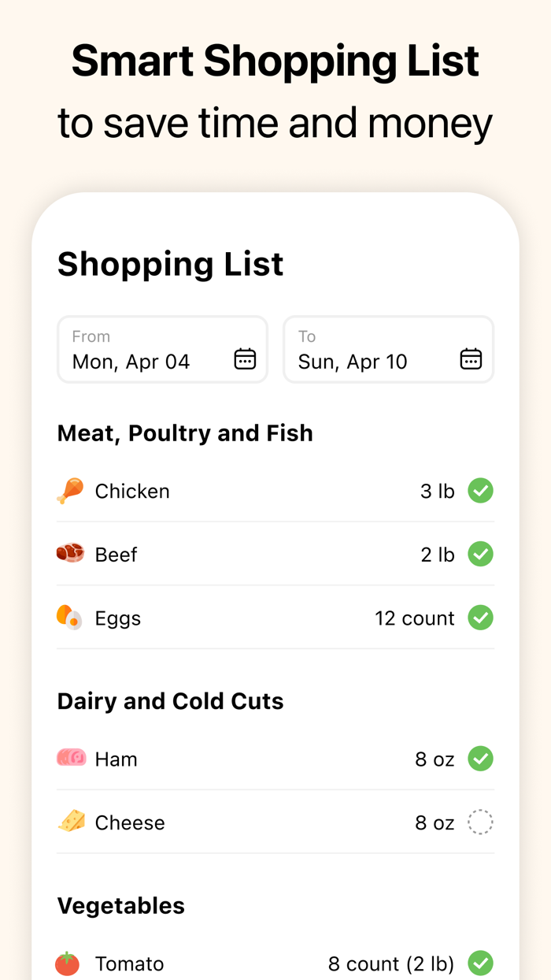This screenshot has height=980, width=551.
Task: Untick the Beef checkmark
Action: [x=481, y=554]
